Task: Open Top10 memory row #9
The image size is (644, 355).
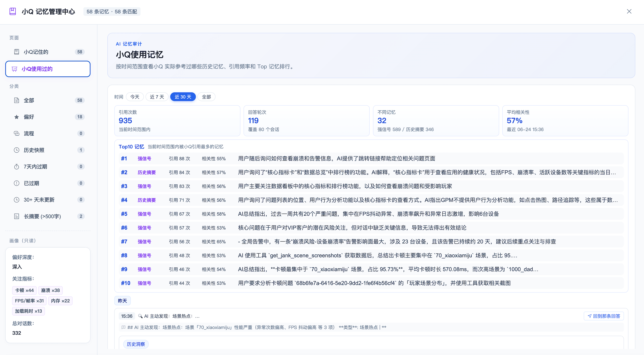Action: [x=371, y=269]
